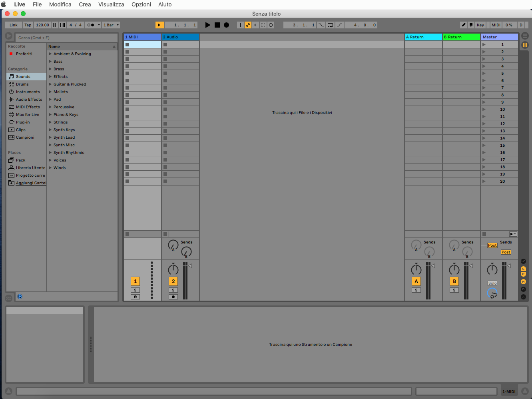Click the 120.00 tempo field
Screen dimensions: 532x399
click(x=42, y=25)
